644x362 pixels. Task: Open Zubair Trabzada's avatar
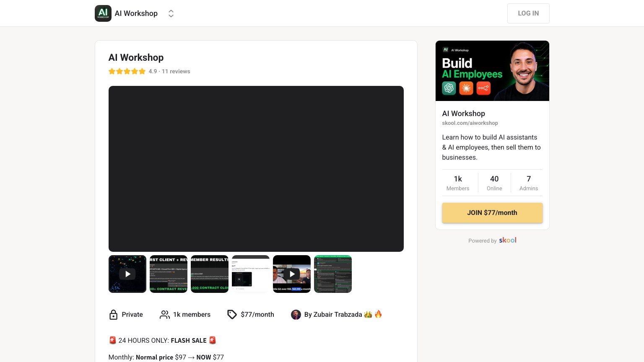click(296, 315)
